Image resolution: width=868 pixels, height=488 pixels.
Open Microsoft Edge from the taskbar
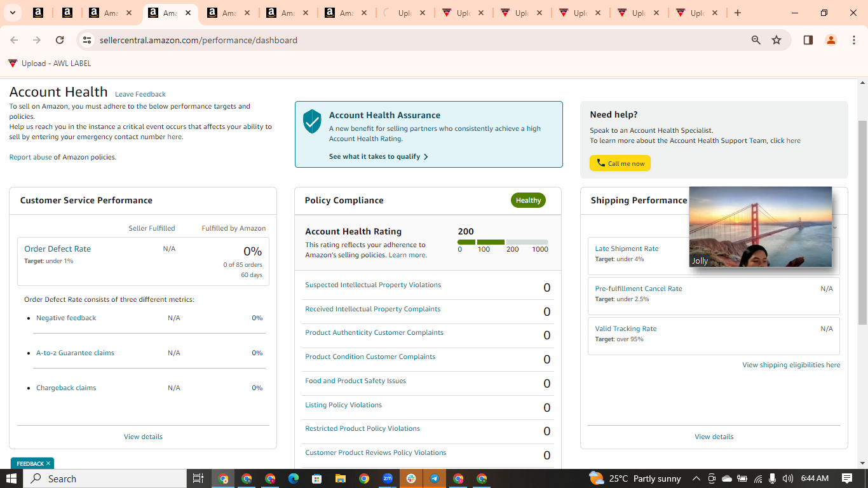click(294, 478)
